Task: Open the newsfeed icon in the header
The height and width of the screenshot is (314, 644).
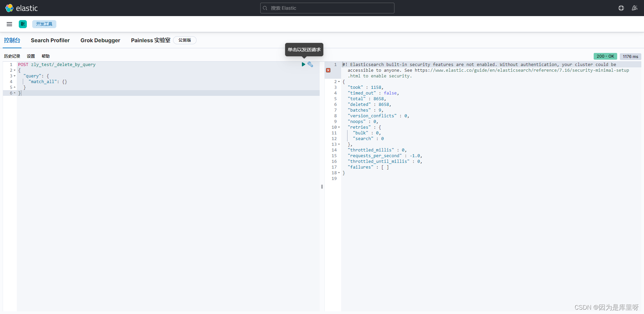Action: pyautogui.click(x=635, y=8)
